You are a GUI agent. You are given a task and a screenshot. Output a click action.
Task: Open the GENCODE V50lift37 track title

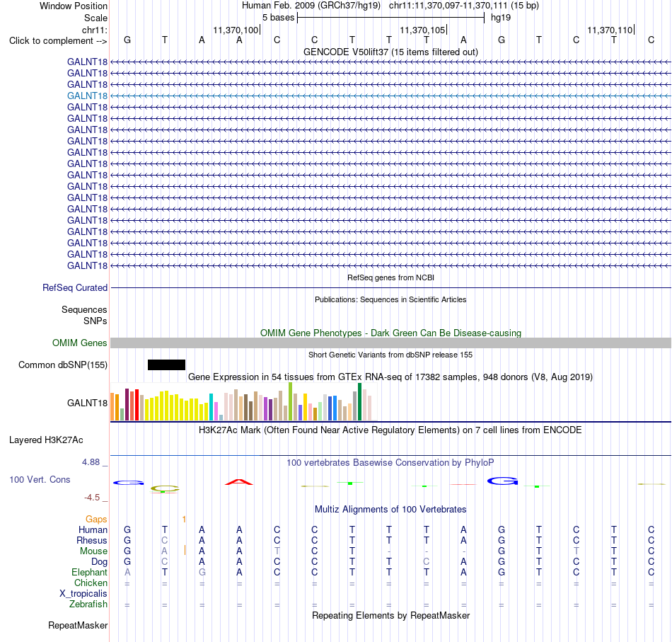click(x=390, y=52)
